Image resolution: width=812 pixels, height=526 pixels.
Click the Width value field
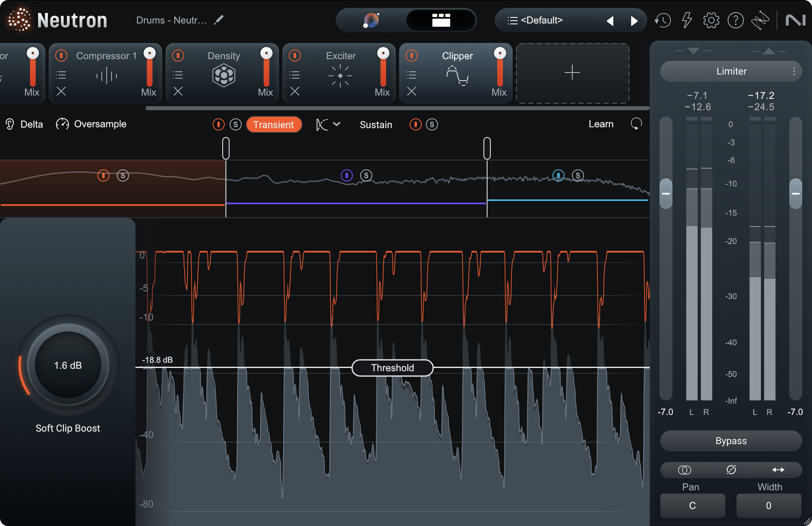click(769, 505)
